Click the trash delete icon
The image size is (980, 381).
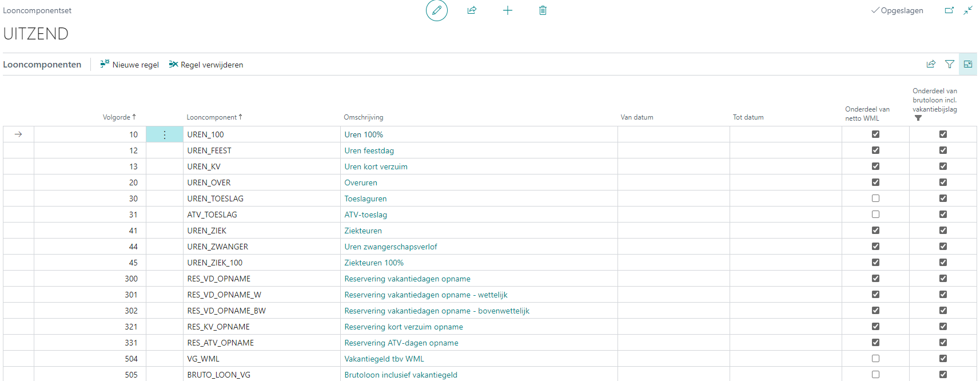(543, 10)
